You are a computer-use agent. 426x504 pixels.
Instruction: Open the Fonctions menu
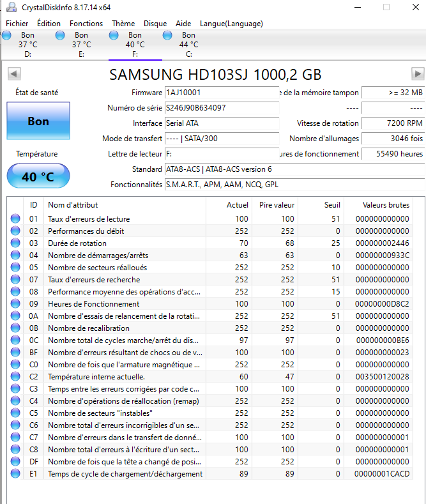(86, 24)
